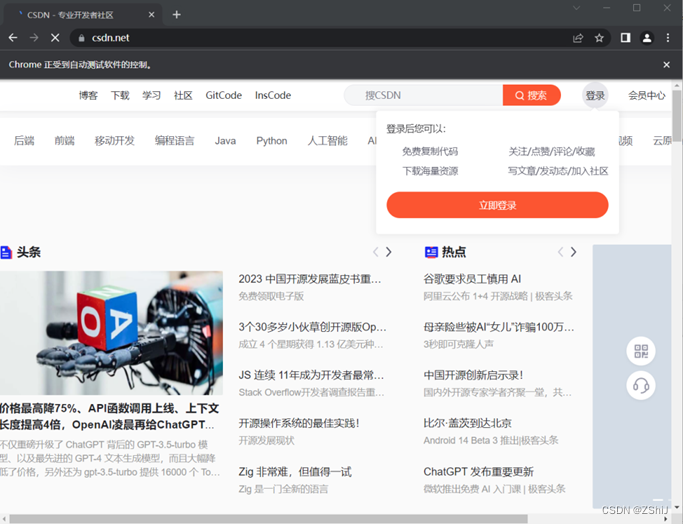Open the Chrome three-dot menu
Viewport: 683px width, 524px height.
point(668,38)
